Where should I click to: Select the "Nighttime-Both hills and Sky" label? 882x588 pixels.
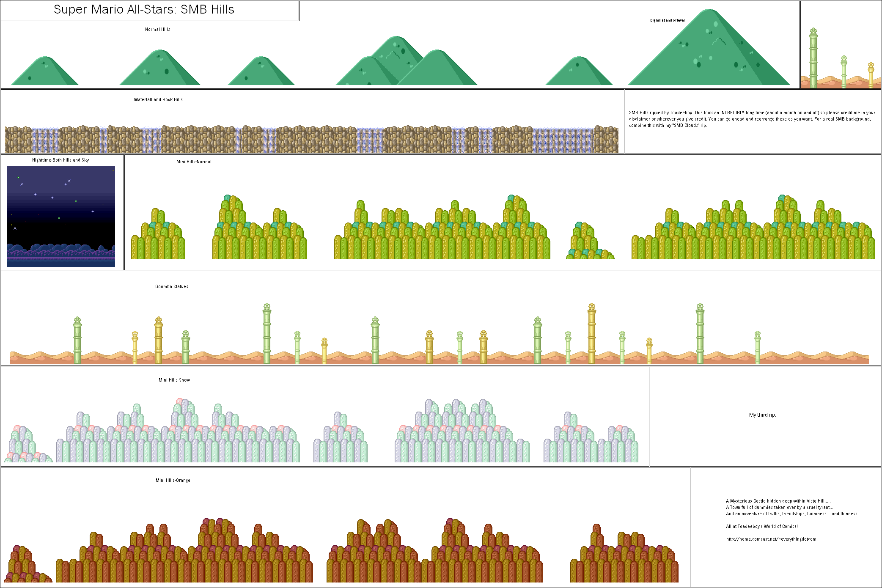pos(60,160)
